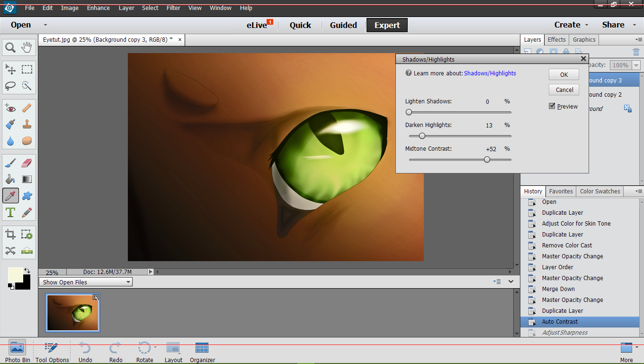
Task: Select the Content-Aware Move tool
Action: (10, 250)
